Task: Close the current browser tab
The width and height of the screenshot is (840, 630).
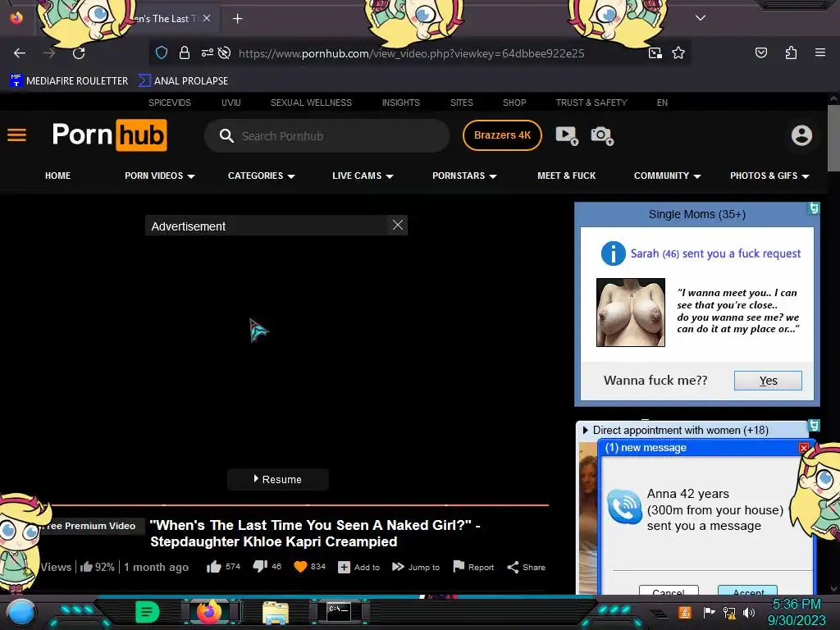Action: [x=207, y=18]
